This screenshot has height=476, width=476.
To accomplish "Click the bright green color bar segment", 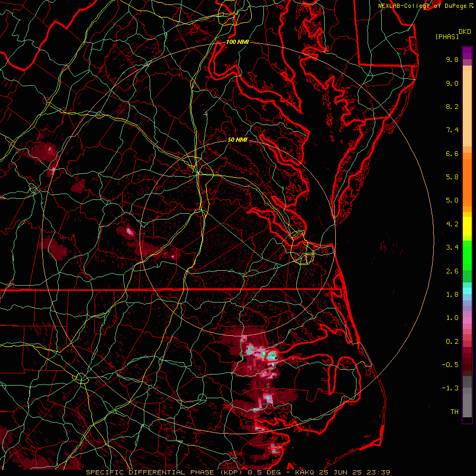I will pos(467,255).
